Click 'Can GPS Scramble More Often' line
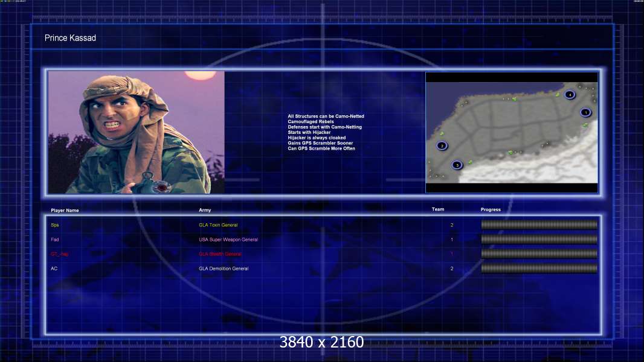644x362 pixels. pos(321,148)
